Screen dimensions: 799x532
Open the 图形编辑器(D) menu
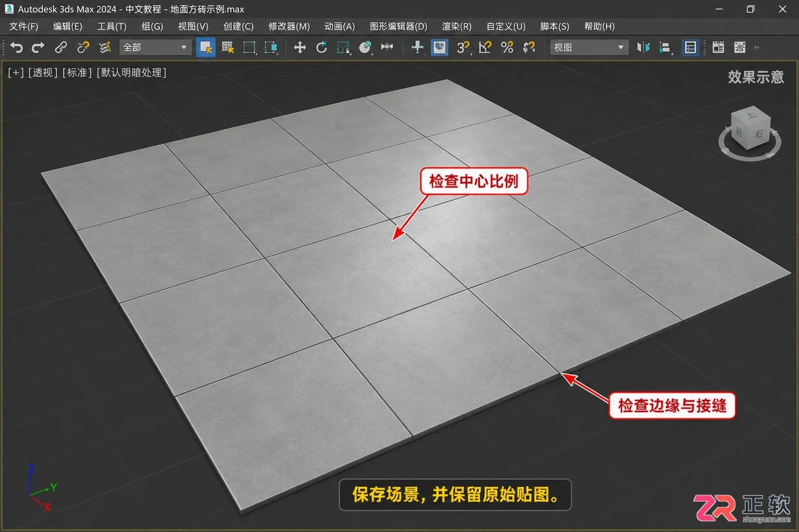pyautogui.click(x=398, y=26)
